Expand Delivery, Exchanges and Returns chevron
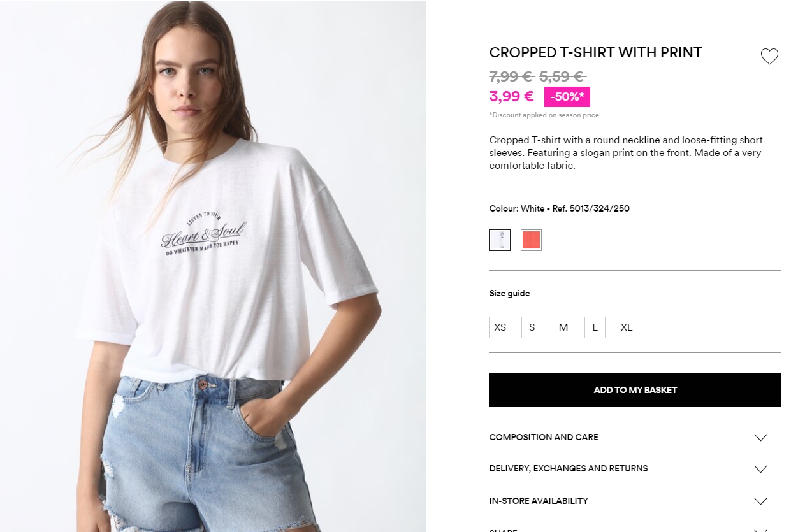This screenshot has height=532, width=798. point(760,469)
